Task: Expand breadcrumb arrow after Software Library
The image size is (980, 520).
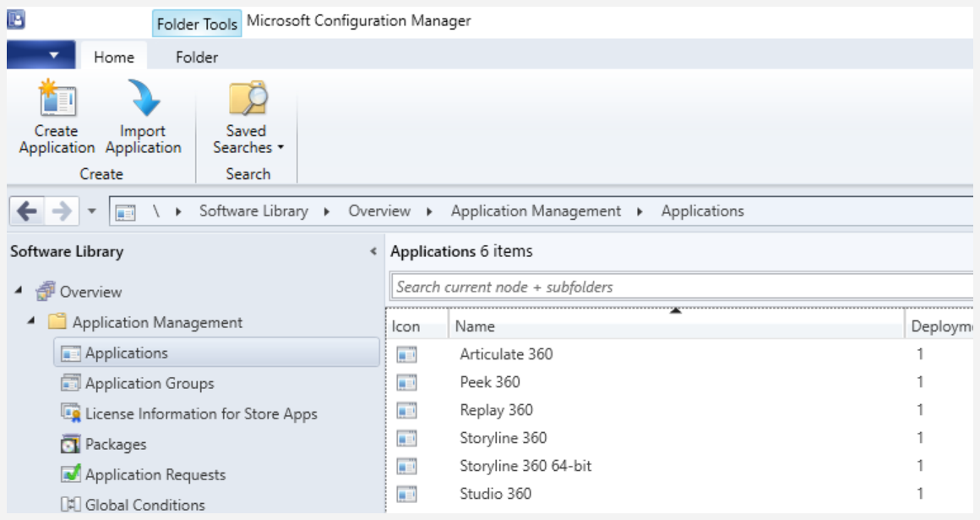Action: 327,211
